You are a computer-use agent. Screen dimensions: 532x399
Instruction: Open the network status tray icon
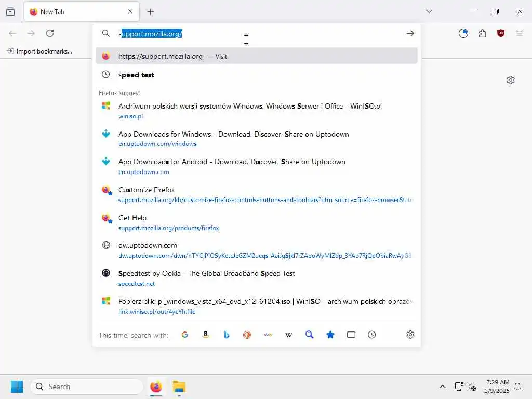459,387
